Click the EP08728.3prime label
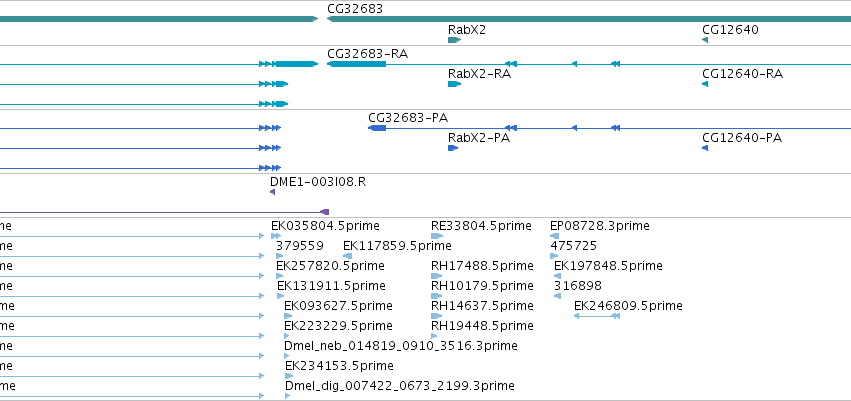851x401 pixels. tap(600, 226)
